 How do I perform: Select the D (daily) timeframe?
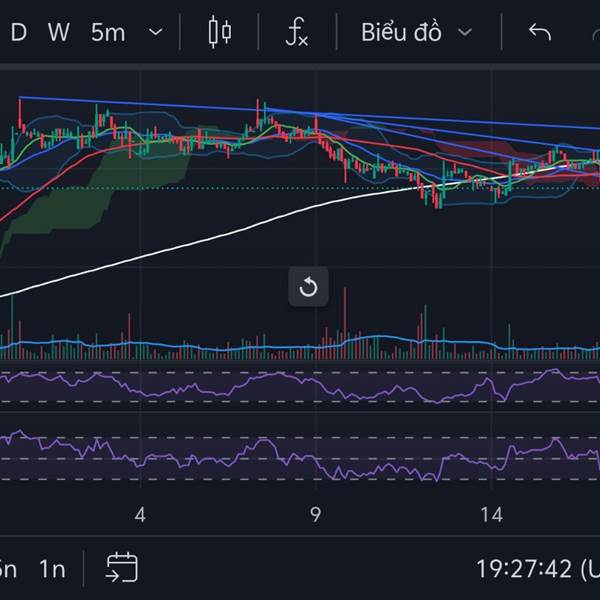(19, 32)
